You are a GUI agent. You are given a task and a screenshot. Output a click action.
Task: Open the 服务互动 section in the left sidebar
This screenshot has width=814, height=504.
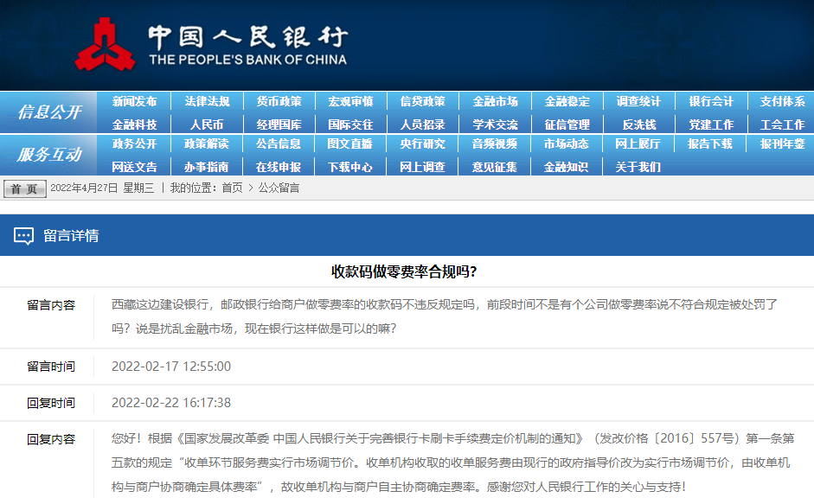pos(48,152)
